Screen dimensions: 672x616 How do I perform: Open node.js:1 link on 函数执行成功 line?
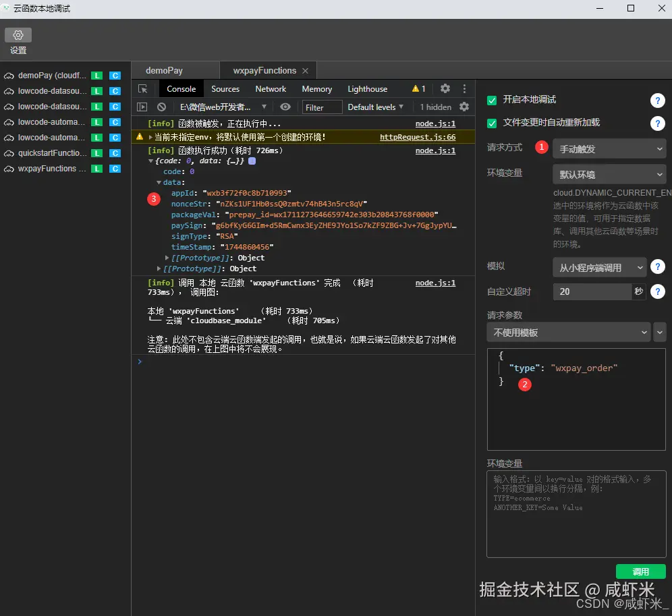[435, 150]
